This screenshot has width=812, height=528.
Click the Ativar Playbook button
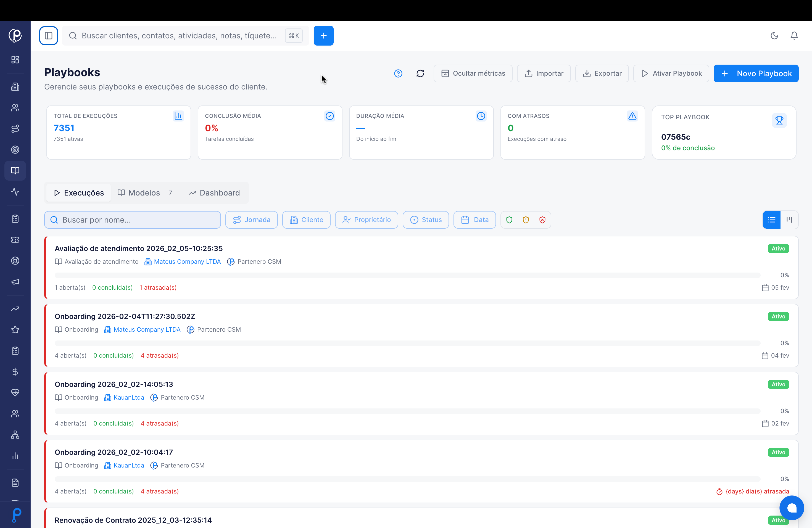pos(671,73)
